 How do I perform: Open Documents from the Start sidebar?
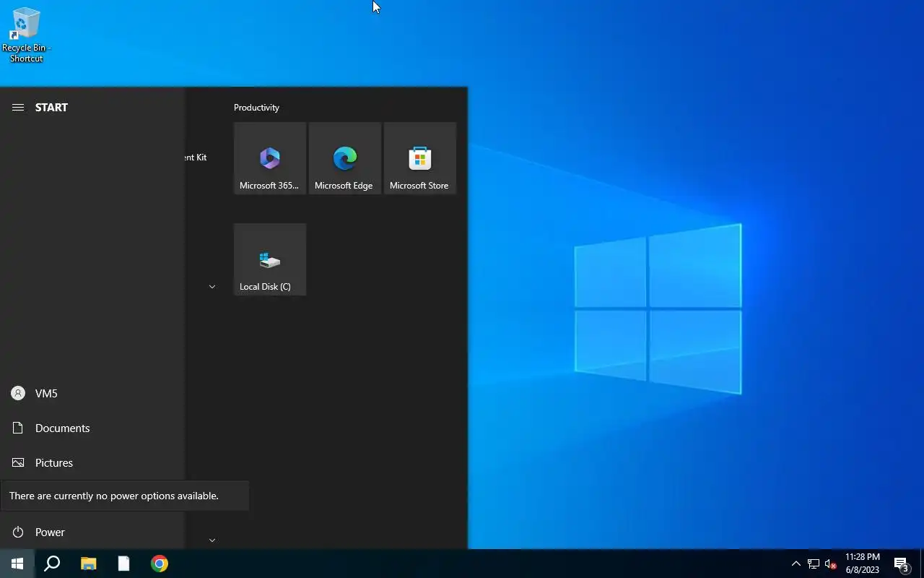click(92, 428)
